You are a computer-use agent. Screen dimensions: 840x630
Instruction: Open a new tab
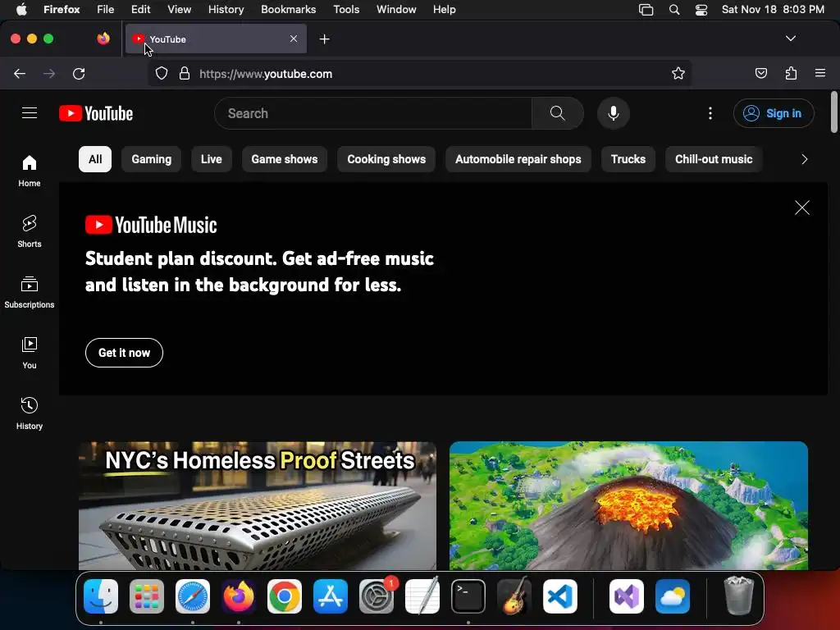[324, 39]
